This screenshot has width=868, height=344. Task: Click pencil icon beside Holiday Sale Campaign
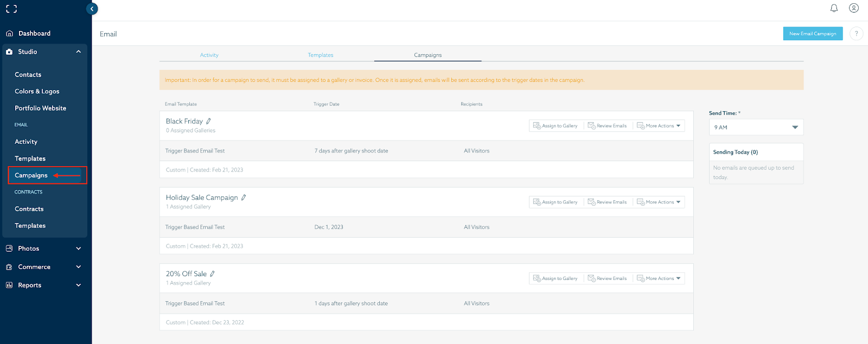click(x=244, y=198)
